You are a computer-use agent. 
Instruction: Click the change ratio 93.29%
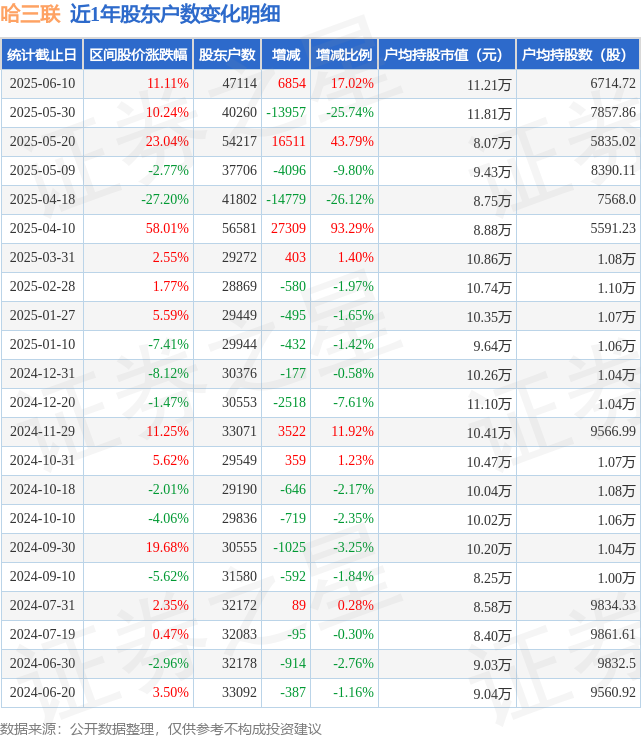pos(352,228)
